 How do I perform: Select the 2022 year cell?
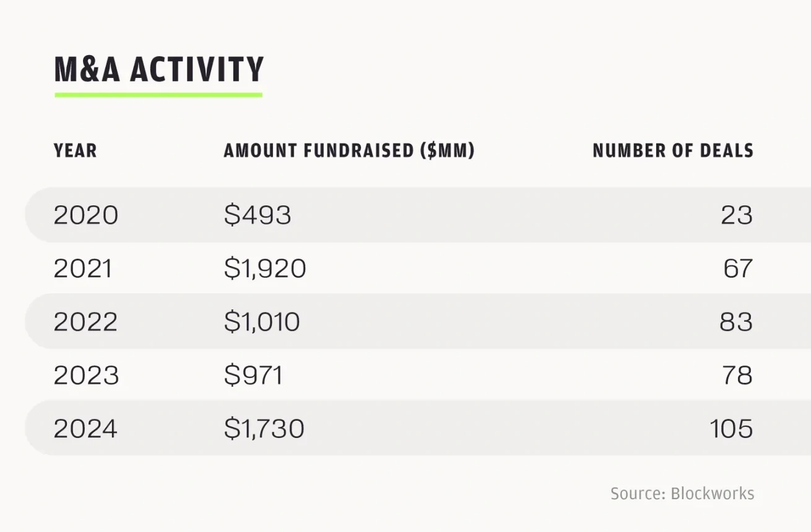[x=86, y=322]
